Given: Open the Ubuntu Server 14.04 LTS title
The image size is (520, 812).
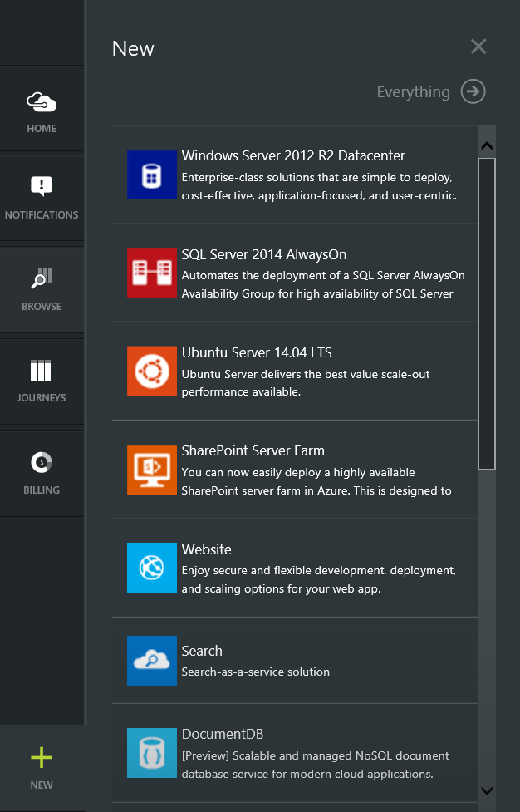Looking at the screenshot, I should pos(257,352).
